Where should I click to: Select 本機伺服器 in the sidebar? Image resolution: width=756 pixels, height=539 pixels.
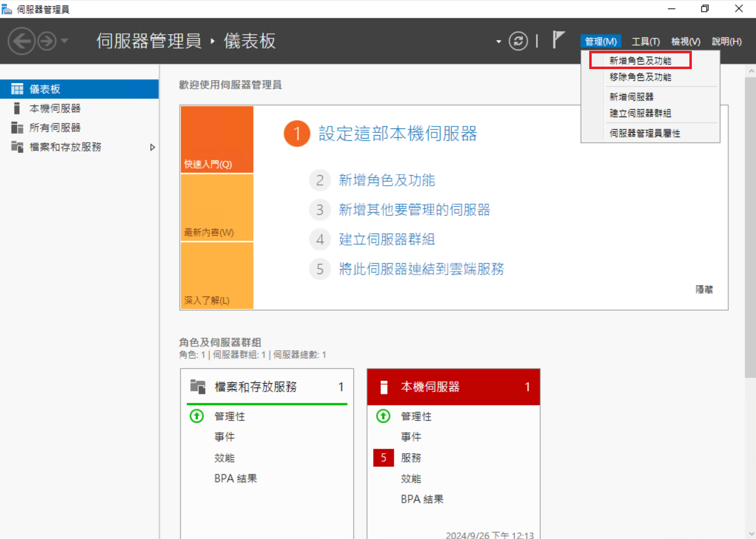(79, 108)
